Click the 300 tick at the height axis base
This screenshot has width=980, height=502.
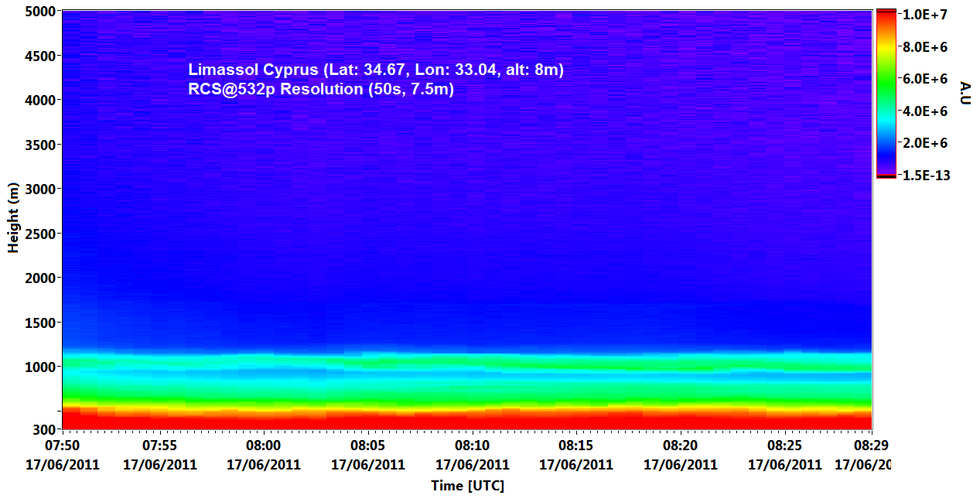(x=43, y=429)
